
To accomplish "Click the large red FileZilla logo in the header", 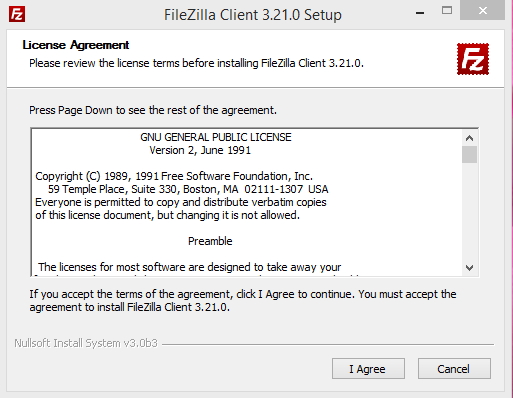I will (473, 59).
